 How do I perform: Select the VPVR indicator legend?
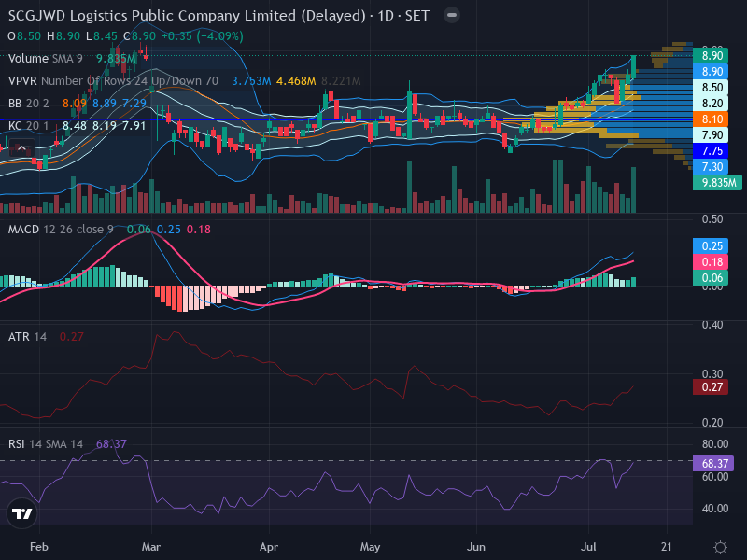113,81
